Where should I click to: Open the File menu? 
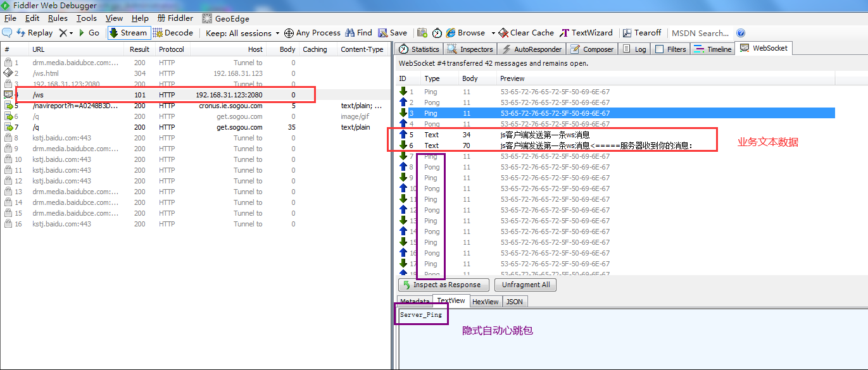(x=10, y=18)
